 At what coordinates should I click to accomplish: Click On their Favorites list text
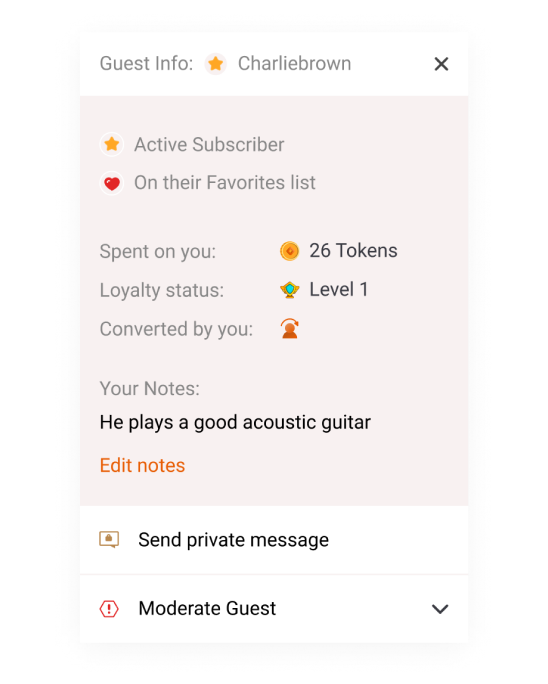pos(225,183)
